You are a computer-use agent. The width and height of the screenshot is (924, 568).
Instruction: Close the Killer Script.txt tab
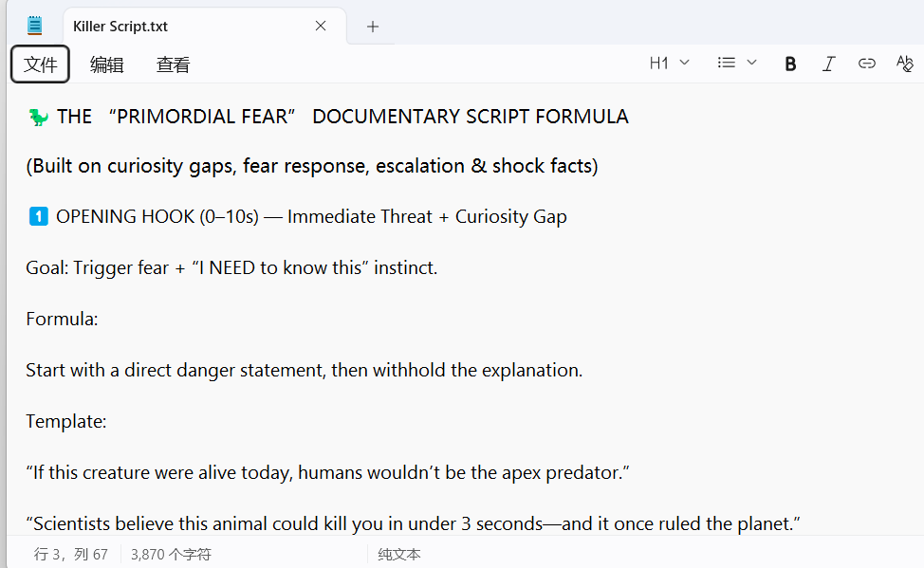pos(321,27)
